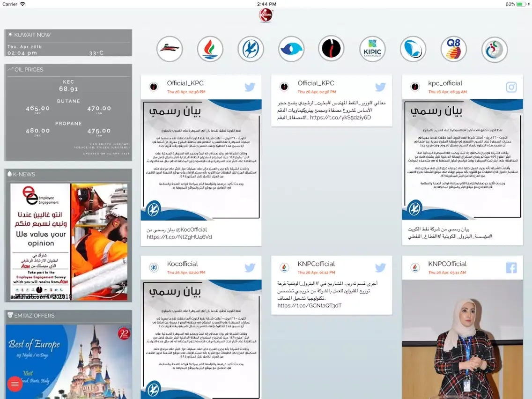Tap the propane price 480.00
The height and width of the screenshot is (399, 532).
37,131
